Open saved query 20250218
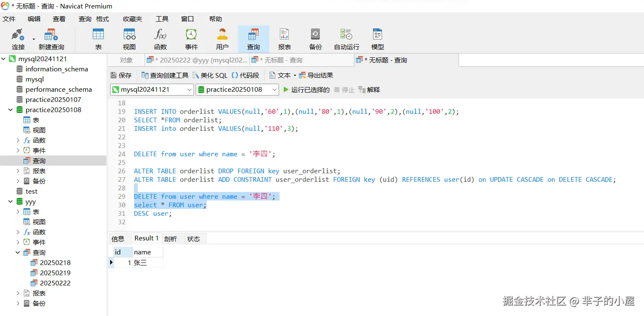Image resolution: width=644 pixels, height=316 pixels. (55, 263)
